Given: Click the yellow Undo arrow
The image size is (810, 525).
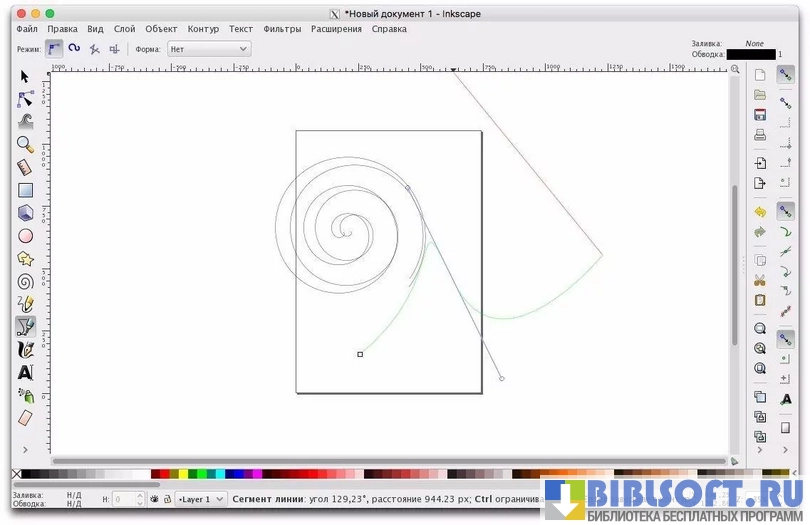Looking at the screenshot, I should tap(760, 212).
